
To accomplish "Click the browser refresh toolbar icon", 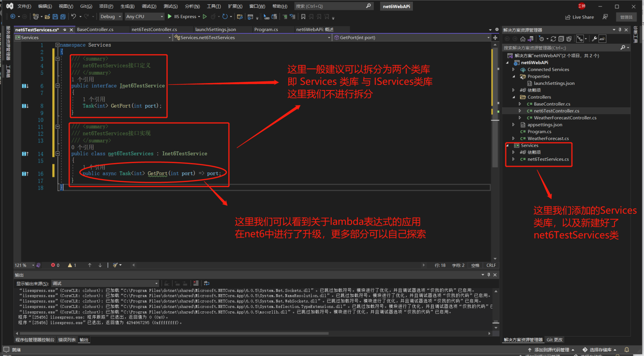I will pos(225,16).
